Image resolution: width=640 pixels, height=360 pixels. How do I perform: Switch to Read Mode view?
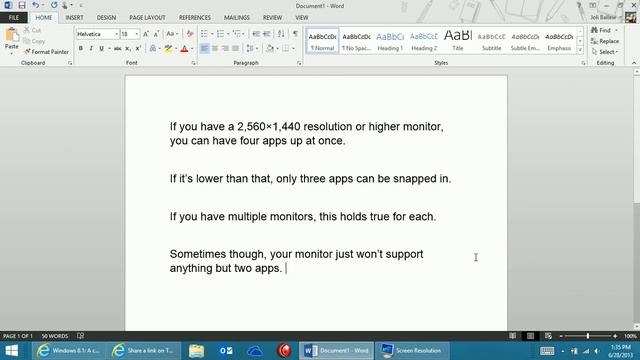click(x=512, y=336)
